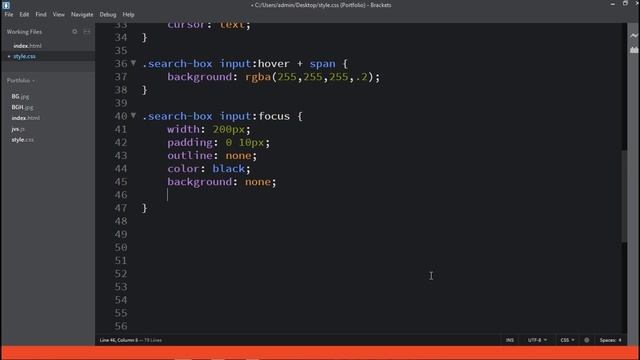
Task: Open the Navigate menu
Action: pos(82,14)
